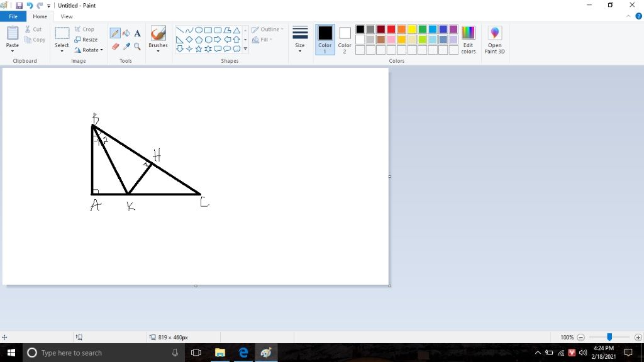Screen dimensions: 644x362
Task: Open the Select dropdown arrow
Action: 62,51
